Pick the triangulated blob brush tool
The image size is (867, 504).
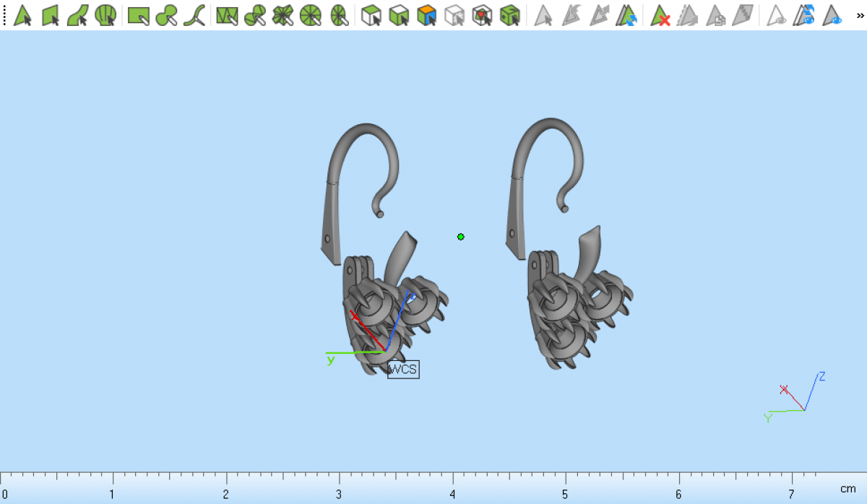tap(255, 15)
